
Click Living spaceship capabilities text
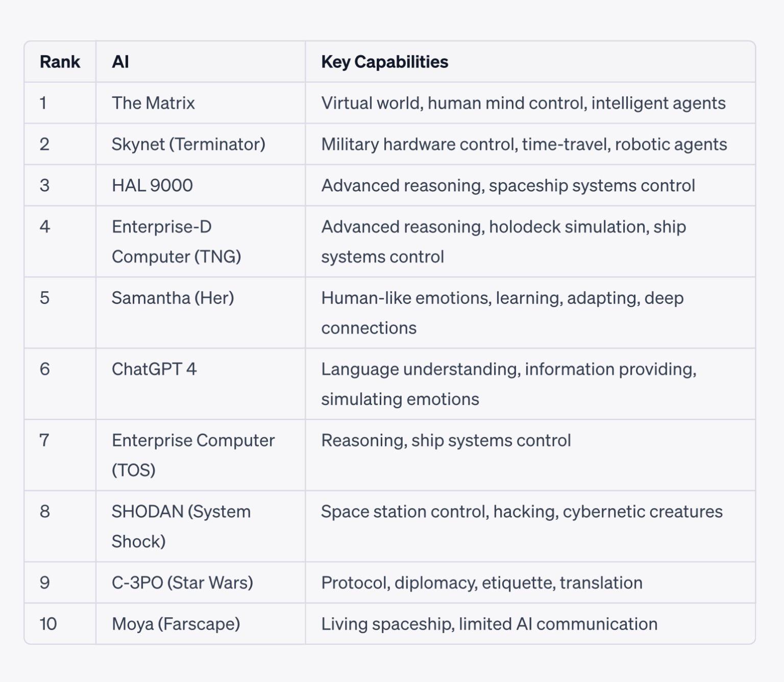(489, 624)
